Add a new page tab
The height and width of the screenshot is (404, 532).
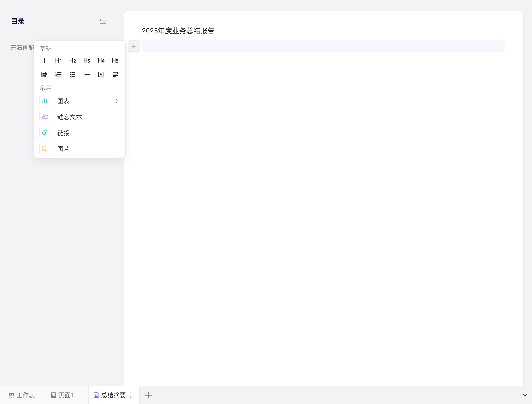click(149, 395)
